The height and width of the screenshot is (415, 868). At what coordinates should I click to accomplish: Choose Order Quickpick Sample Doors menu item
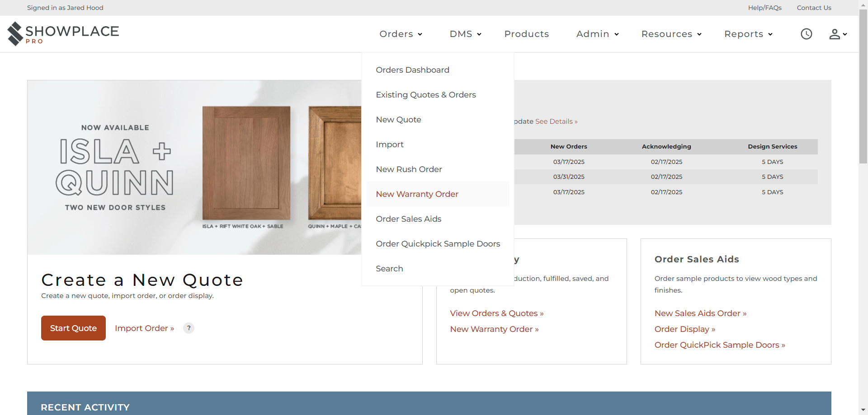pos(438,244)
